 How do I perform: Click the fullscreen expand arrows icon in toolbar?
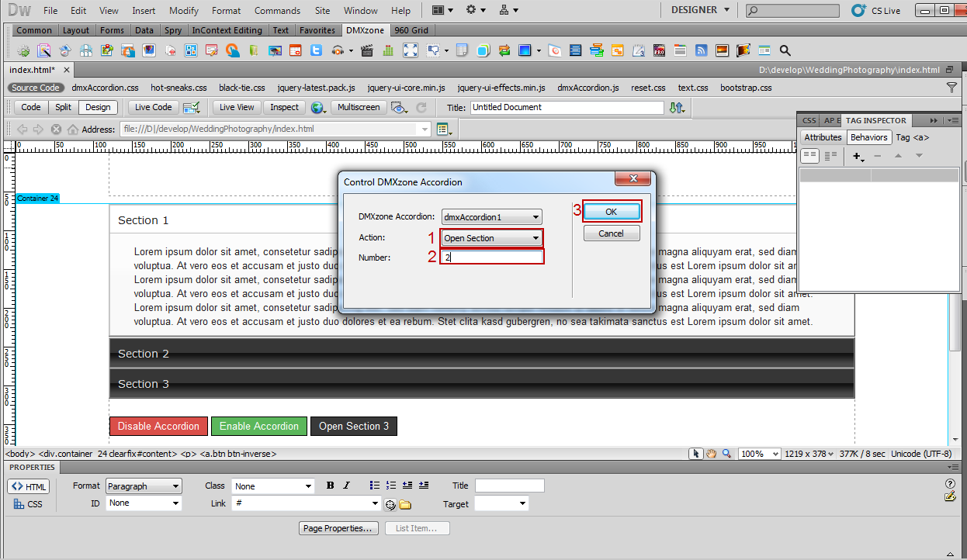click(411, 50)
